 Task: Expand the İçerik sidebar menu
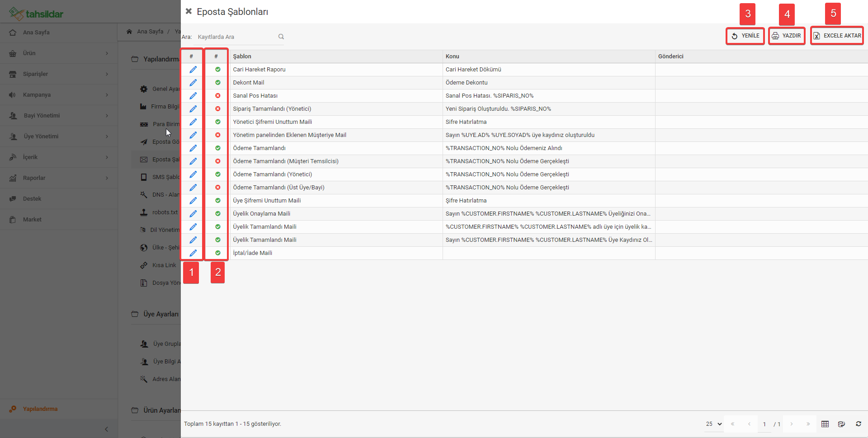click(59, 157)
